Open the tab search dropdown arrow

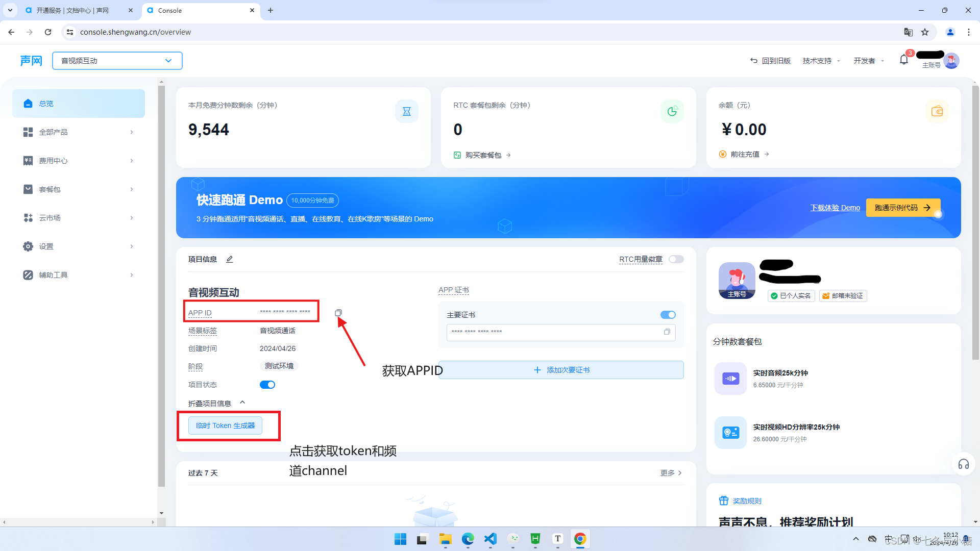[x=10, y=10]
